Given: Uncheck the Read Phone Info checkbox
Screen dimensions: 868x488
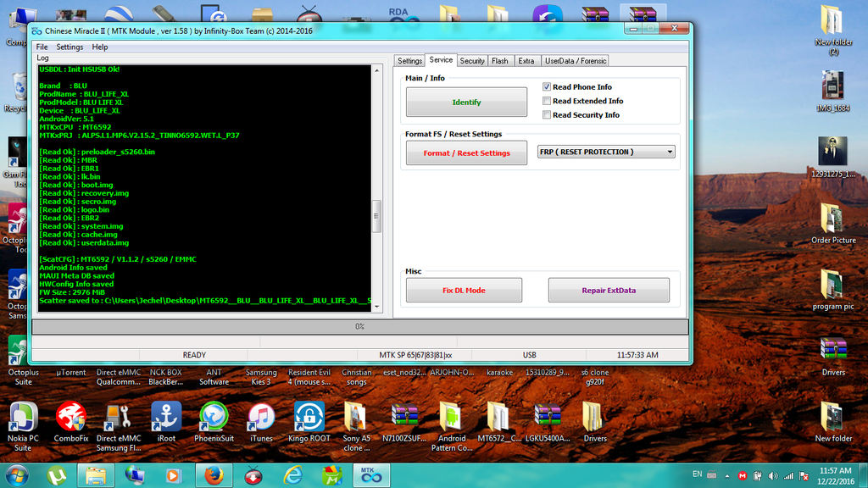Looking at the screenshot, I should (x=547, y=87).
